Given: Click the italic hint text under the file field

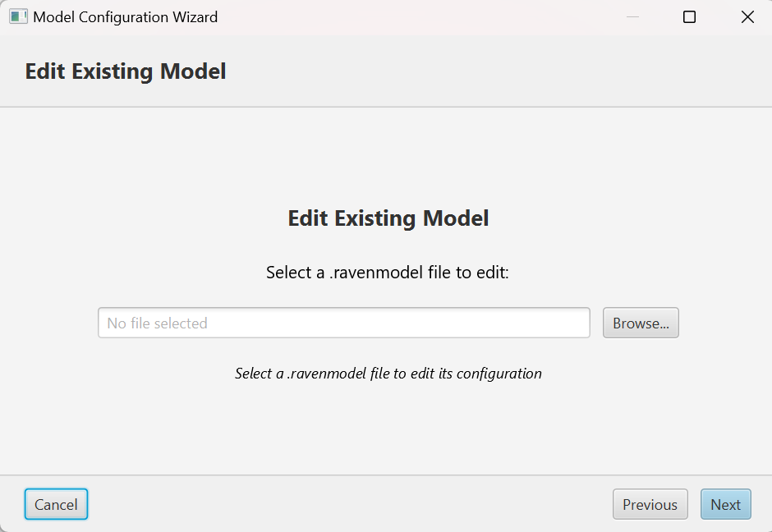Looking at the screenshot, I should [x=388, y=373].
